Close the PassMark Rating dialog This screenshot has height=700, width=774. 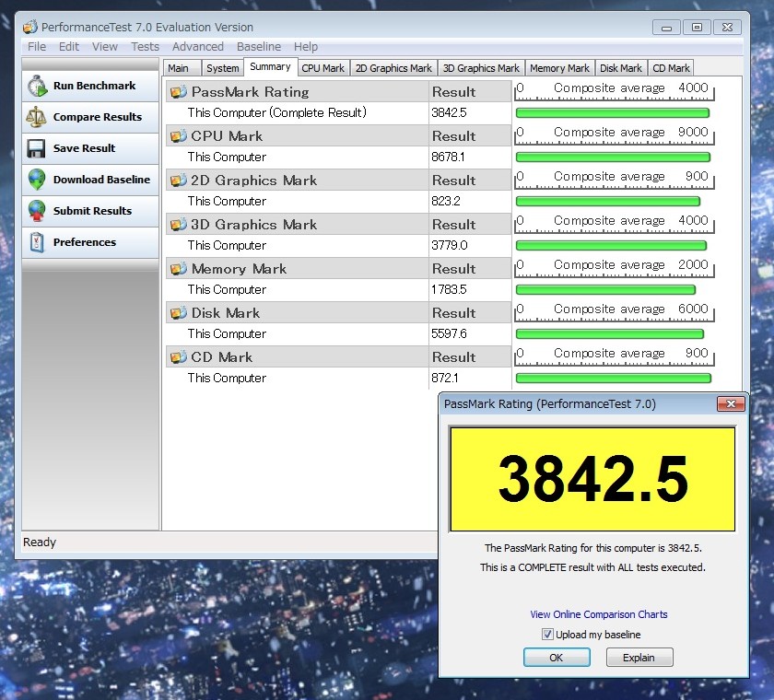tap(731, 404)
